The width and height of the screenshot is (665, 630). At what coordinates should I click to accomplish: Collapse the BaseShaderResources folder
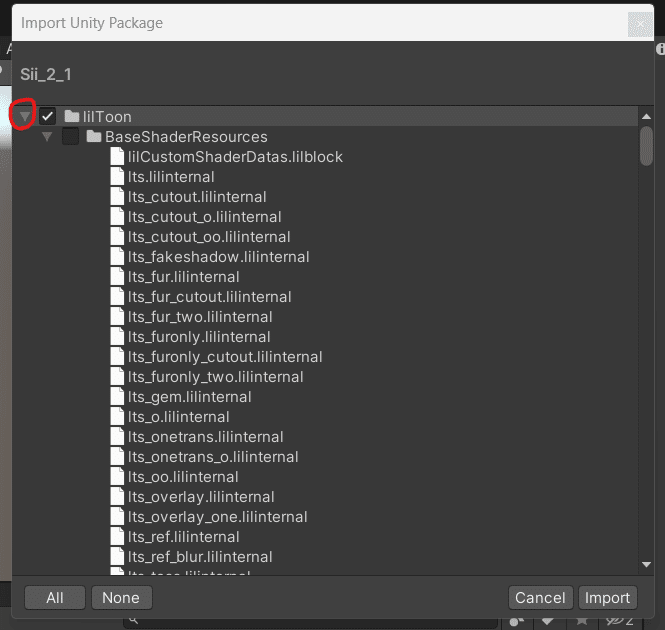click(x=47, y=137)
